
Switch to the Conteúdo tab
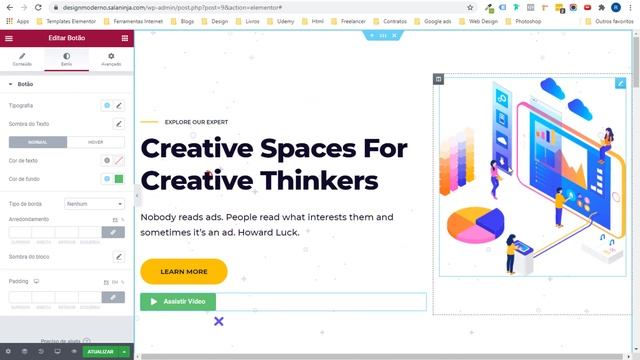[22, 59]
